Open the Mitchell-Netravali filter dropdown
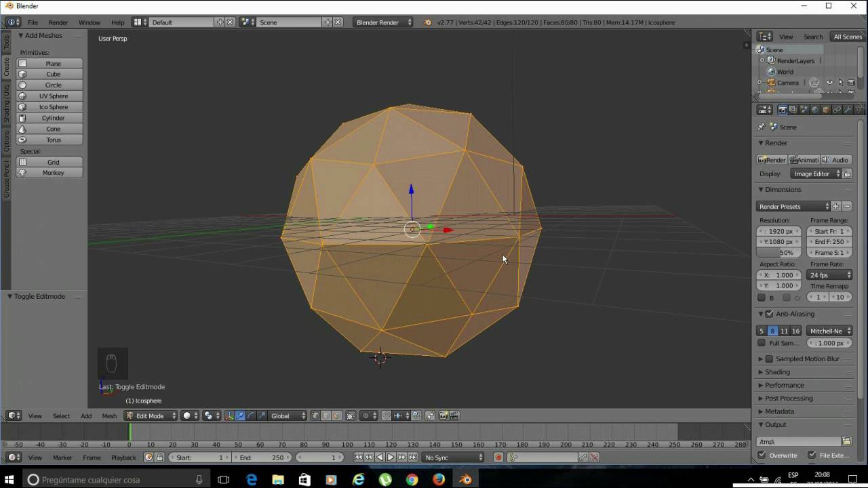868x488 pixels. coord(829,331)
